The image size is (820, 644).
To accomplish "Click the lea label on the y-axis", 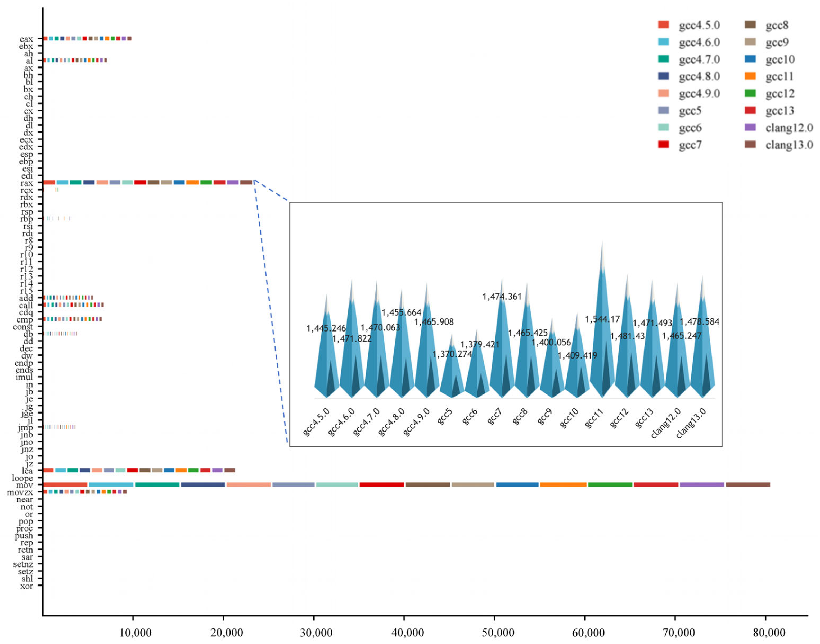I will [x=27, y=470].
